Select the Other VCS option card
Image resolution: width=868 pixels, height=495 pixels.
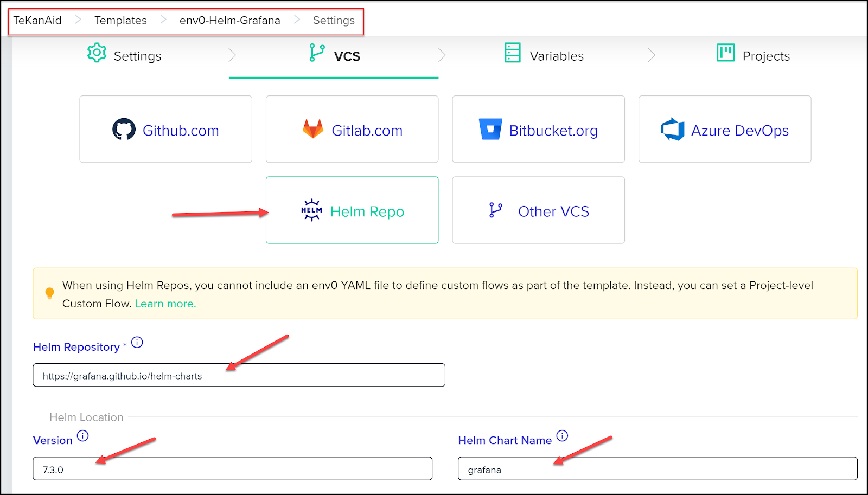(x=539, y=210)
